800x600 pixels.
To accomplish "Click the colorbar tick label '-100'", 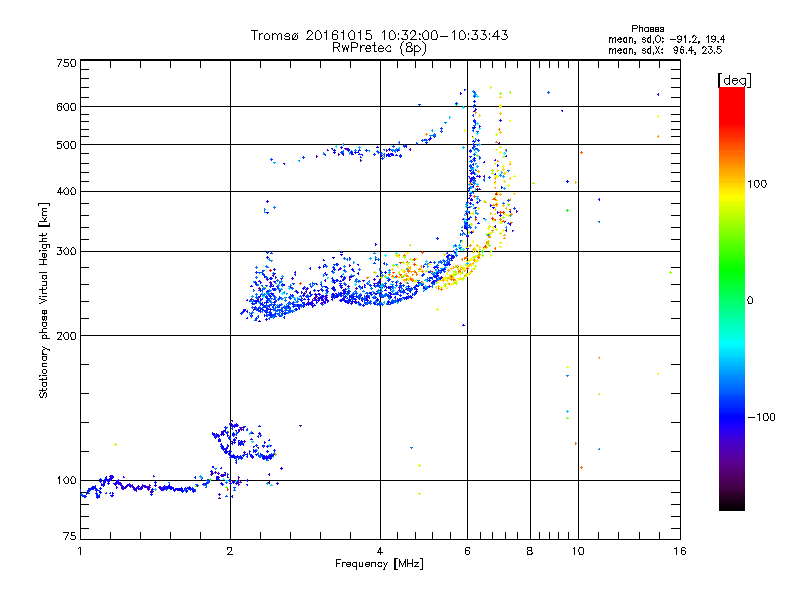I will point(761,417).
